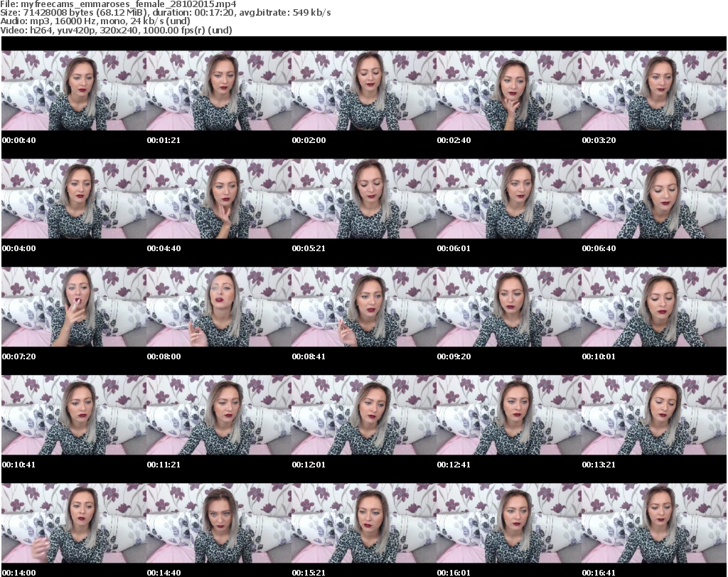Screen dimensions: 728x577
Task: Click the timestamp label 00:02:40
Action: [454, 140]
